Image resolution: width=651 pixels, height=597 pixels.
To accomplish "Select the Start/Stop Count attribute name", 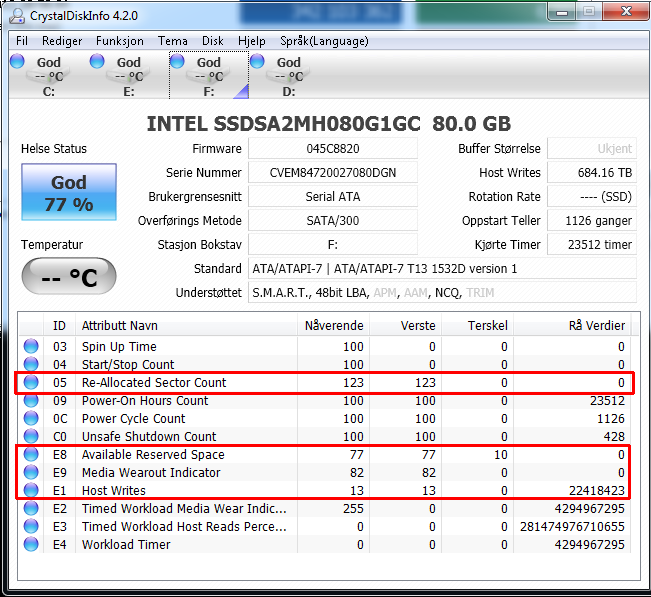I will pos(128,364).
